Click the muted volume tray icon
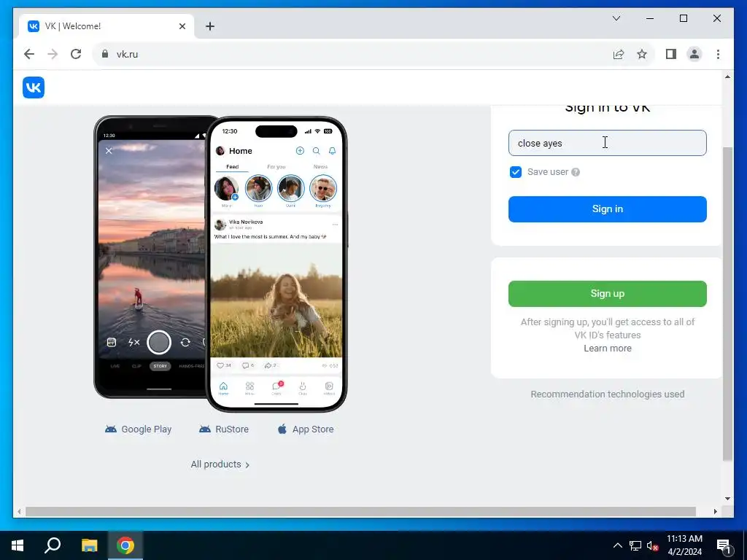The image size is (747, 560). [652, 545]
